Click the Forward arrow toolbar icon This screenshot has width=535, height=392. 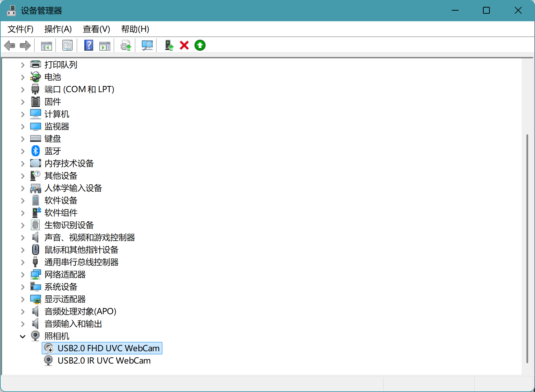click(25, 45)
